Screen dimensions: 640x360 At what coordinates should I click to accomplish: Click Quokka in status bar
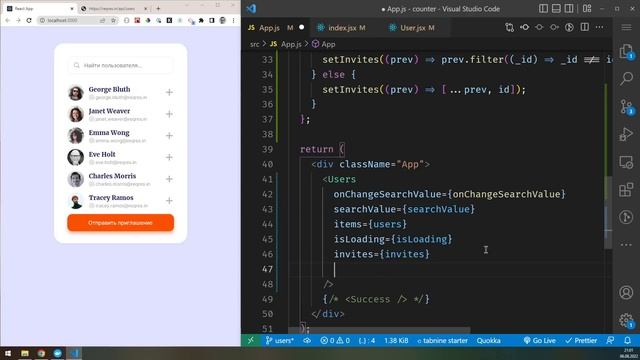click(489, 340)
